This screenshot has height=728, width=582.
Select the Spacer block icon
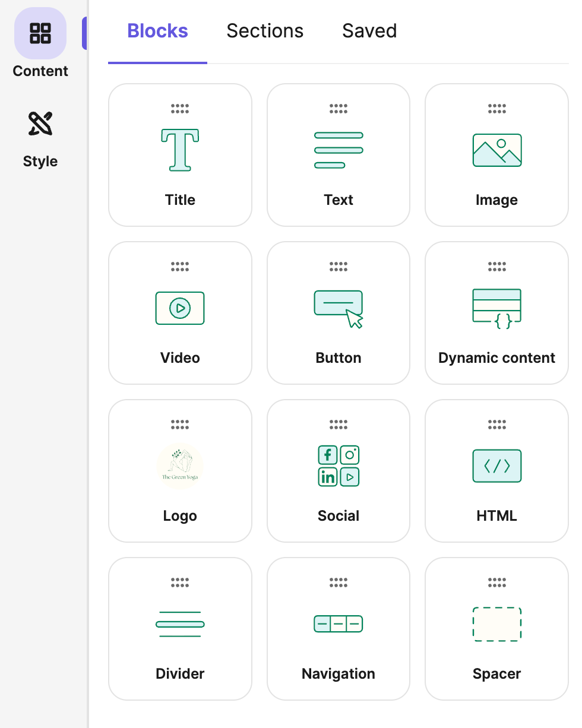click(496, 624)
